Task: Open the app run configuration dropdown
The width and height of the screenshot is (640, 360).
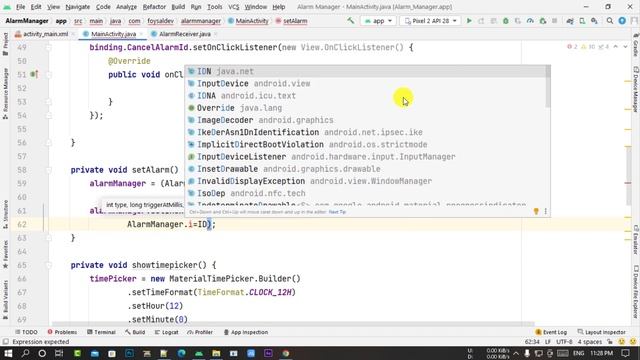Action: point(378,21)
